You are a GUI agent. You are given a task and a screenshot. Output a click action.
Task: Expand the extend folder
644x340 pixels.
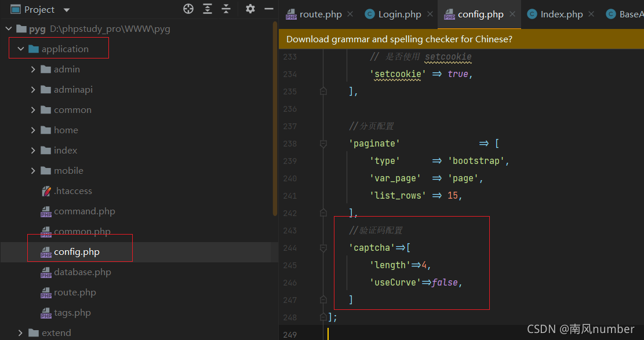(x=20, y=332)
